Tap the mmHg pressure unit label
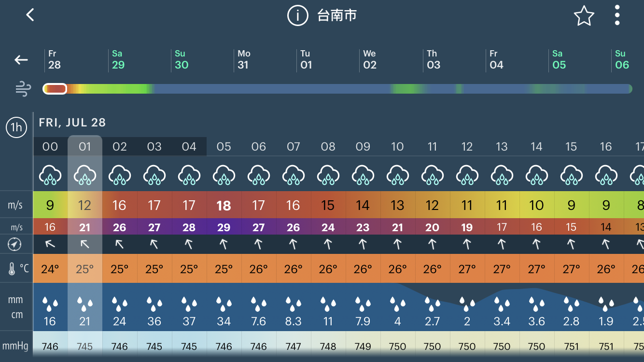 [16, 346]
